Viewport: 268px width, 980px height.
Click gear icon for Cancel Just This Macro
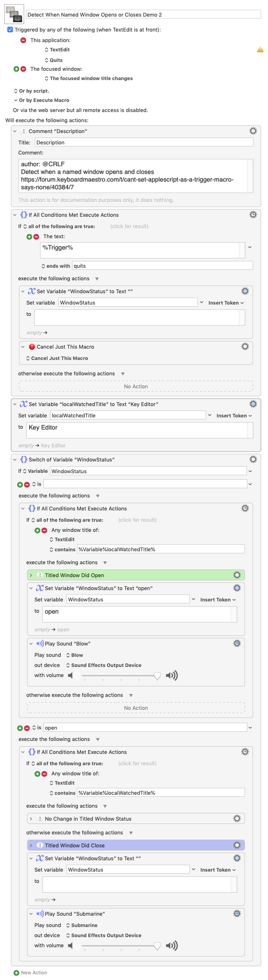[245, 346]
